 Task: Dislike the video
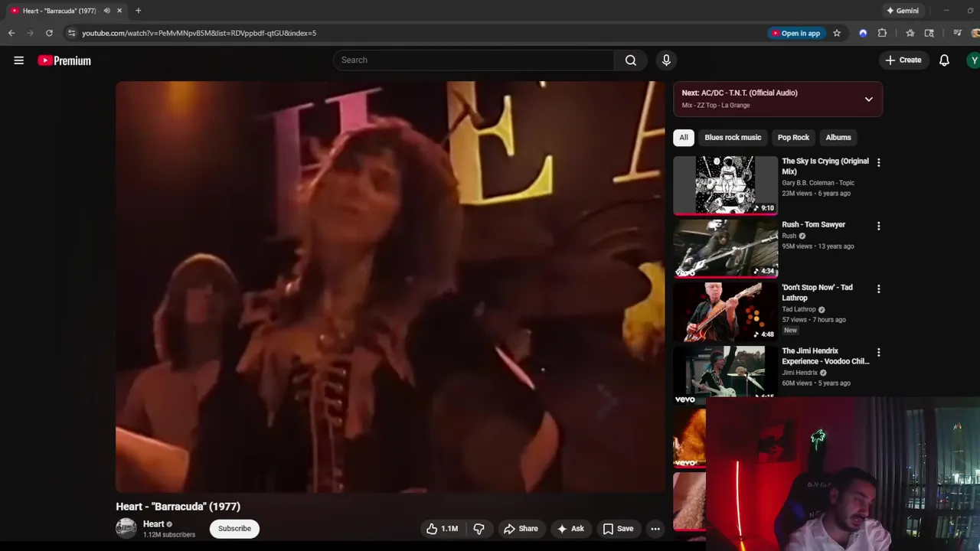(479, 529)
